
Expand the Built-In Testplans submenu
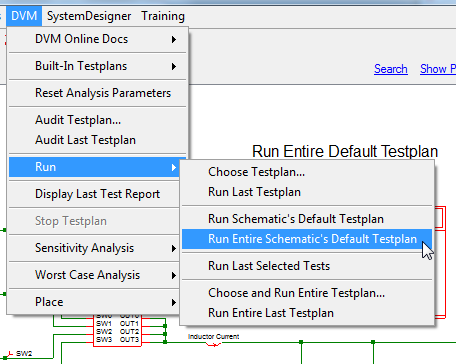tap(97, 66)
